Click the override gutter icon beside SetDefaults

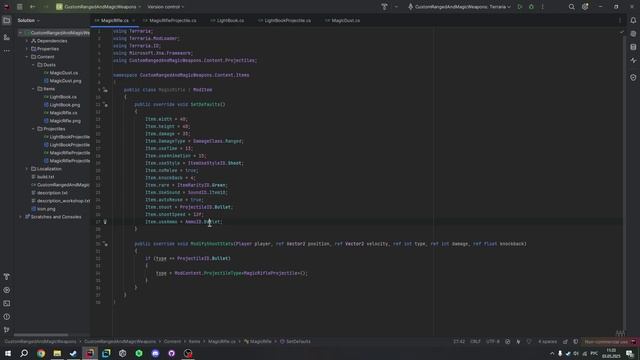[105, 104]
